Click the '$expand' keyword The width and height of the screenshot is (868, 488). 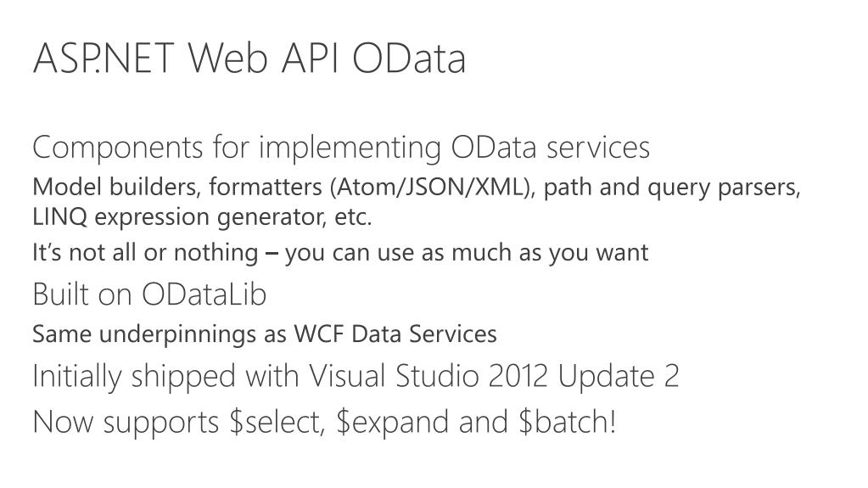click(394, 422)
